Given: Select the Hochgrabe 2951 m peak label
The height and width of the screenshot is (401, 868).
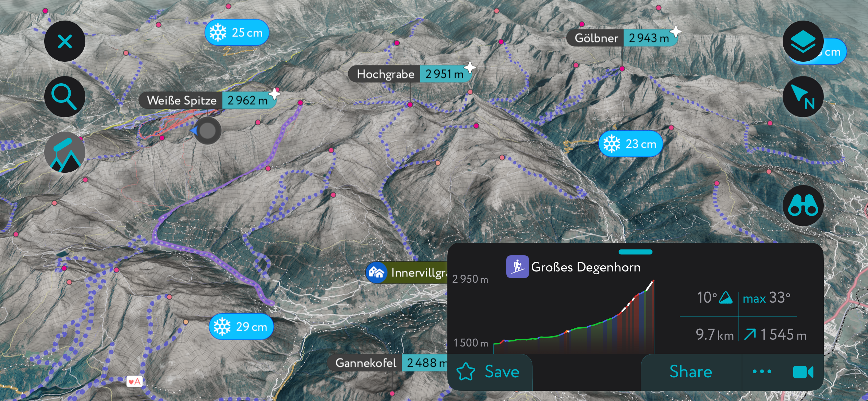Looking at the screenshot, I should click(410, 74).
